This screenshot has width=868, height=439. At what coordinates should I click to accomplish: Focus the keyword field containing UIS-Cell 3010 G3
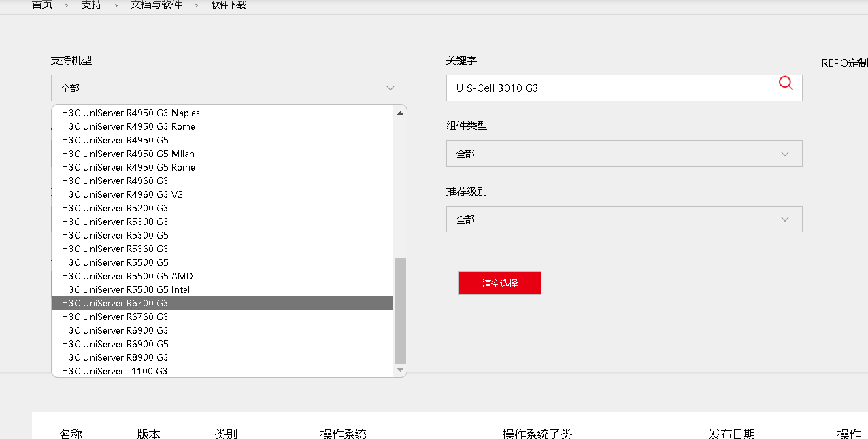point(624,88)
